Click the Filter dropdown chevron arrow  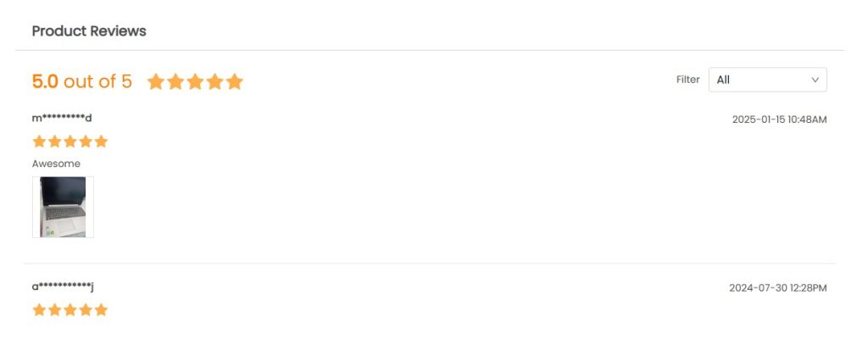[815, 80]
